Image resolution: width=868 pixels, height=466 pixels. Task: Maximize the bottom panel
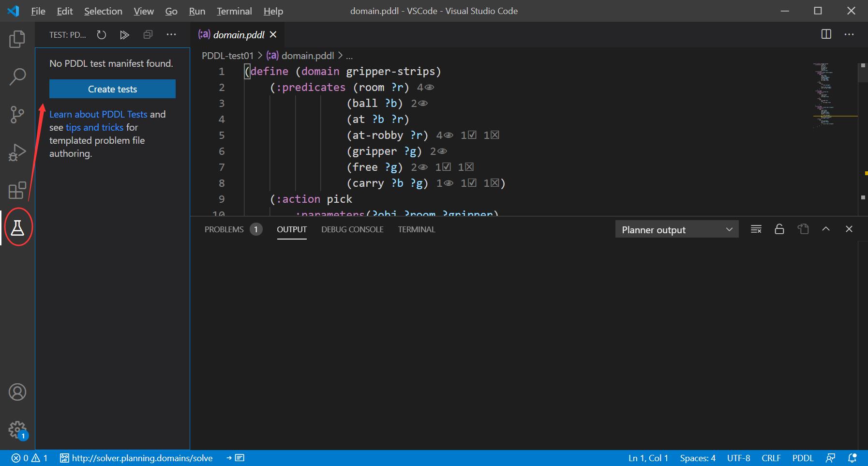(826, 229)
